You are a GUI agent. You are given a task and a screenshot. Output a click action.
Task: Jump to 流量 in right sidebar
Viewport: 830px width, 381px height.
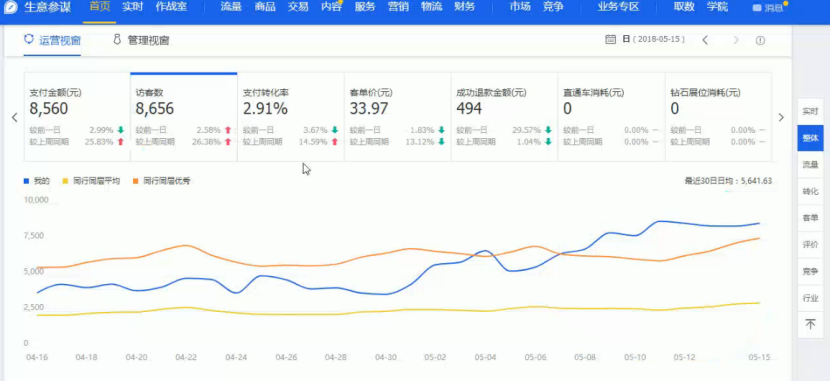click(x=810, y=165)
